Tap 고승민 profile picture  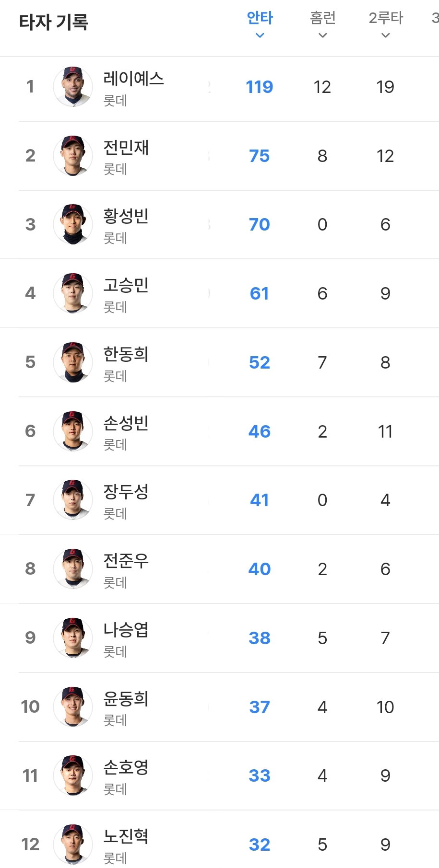pos(73,293)
